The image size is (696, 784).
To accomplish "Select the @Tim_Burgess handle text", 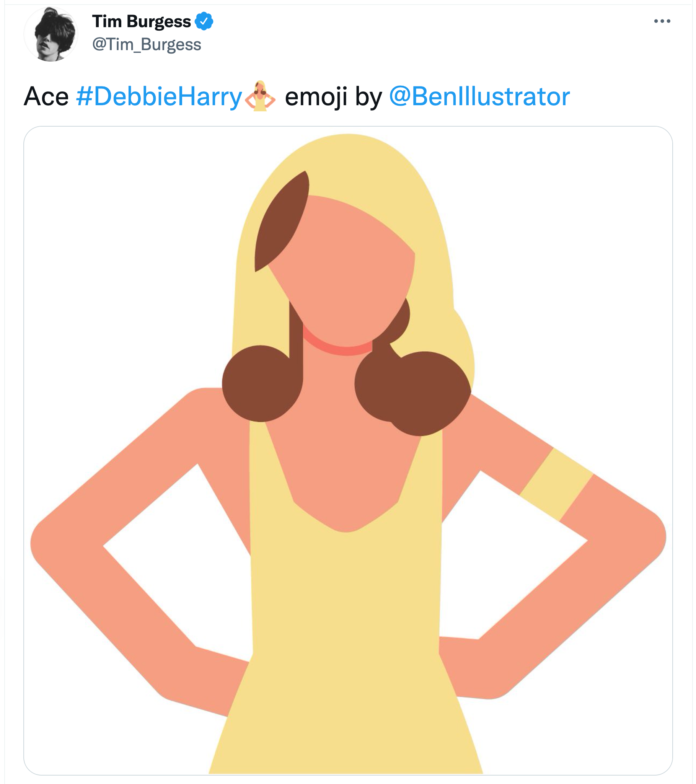I will click(x=147, y=44).
